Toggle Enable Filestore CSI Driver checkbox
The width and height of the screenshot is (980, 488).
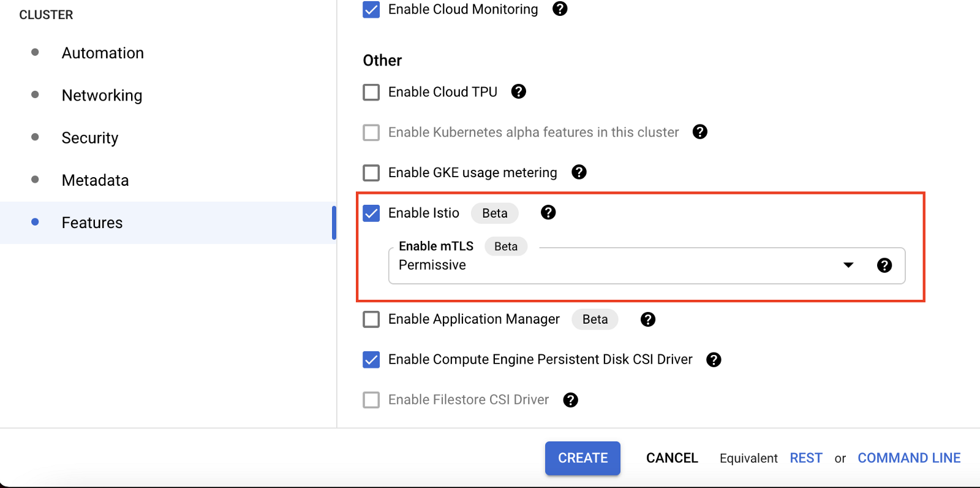pyautogui.click(x=371, y=400)
